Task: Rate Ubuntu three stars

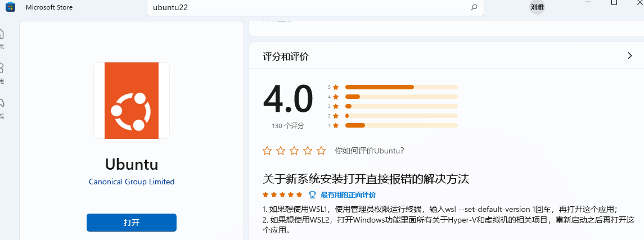Action: coord(294,151)
